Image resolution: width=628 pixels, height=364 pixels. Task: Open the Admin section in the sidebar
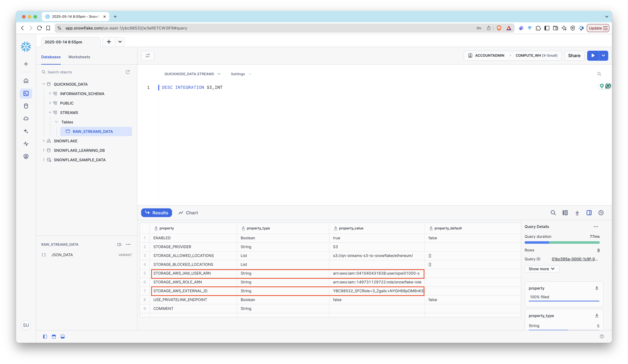[x=26, y=156]
